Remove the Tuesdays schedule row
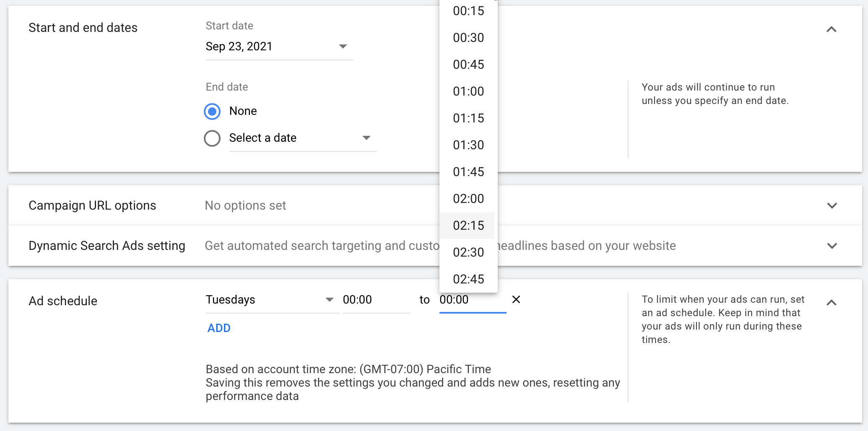 point(516,300)
